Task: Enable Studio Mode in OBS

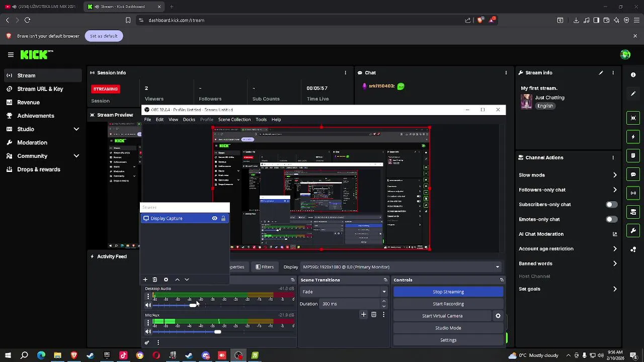Action: point(448,328)
